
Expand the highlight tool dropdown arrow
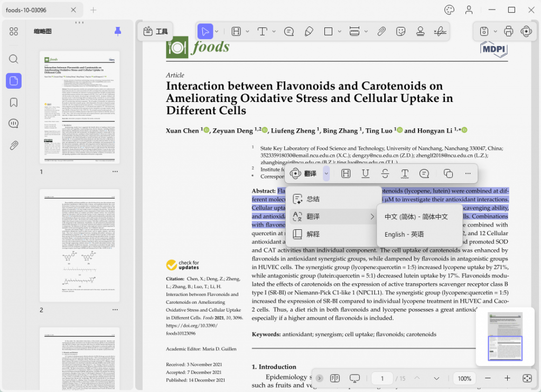coord(247,31)
